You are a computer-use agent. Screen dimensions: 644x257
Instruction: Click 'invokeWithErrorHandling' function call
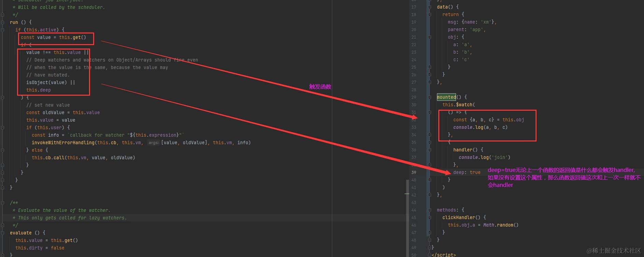pos(63,143)
